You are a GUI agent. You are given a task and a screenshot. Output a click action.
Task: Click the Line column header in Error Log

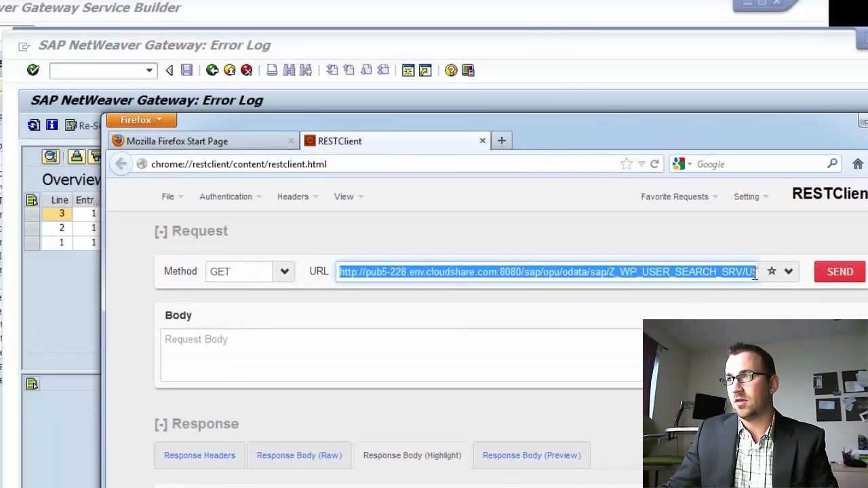coord(60,200)
